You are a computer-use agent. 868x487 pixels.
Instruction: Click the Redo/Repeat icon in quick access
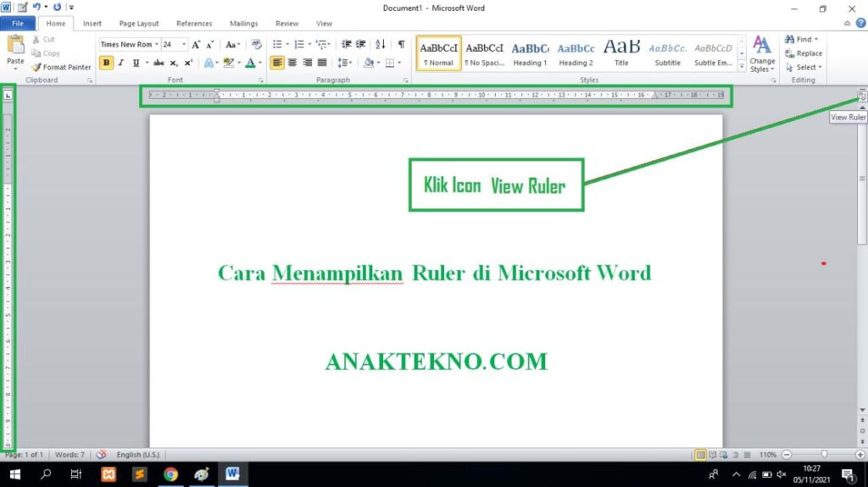click(57, 7)
